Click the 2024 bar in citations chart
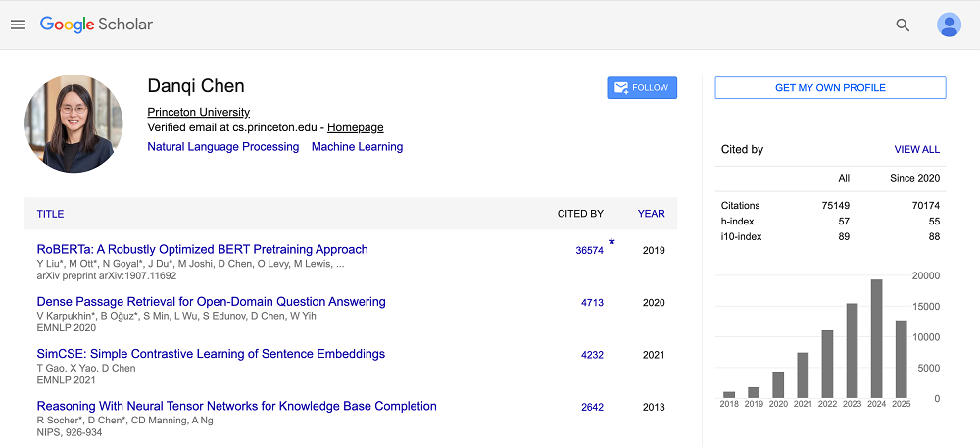This screenshot has width=980, height=447. tap(876, 338)
